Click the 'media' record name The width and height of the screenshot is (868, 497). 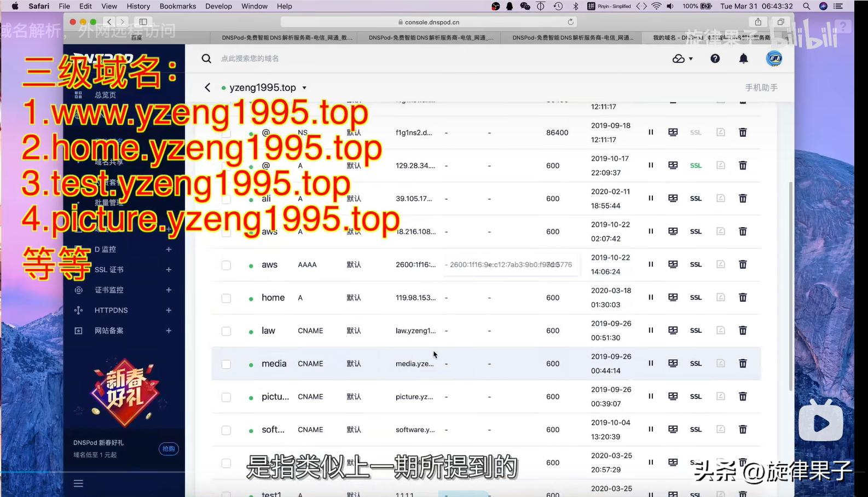coord(274,363)
